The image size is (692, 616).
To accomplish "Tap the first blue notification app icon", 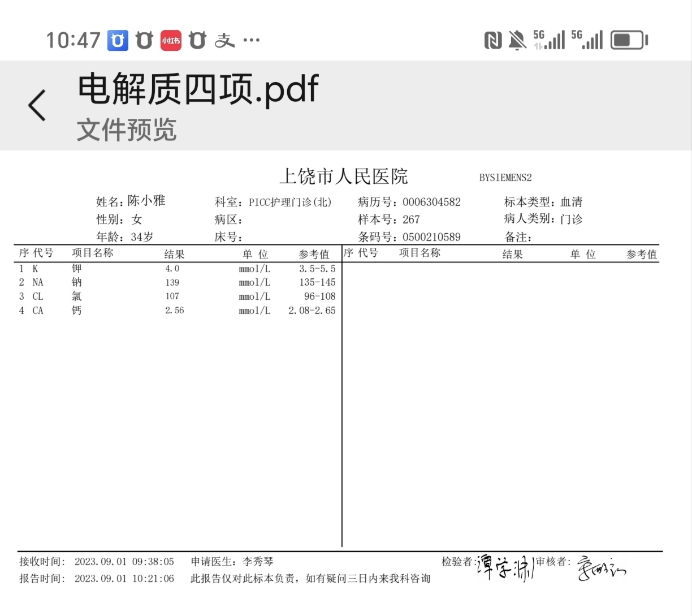I will coord(118,41).
